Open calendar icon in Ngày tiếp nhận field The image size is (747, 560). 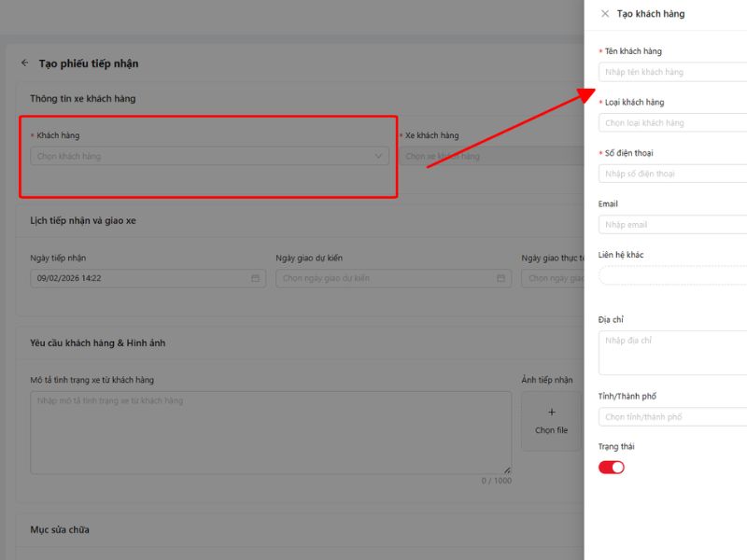tap(255, 278)
